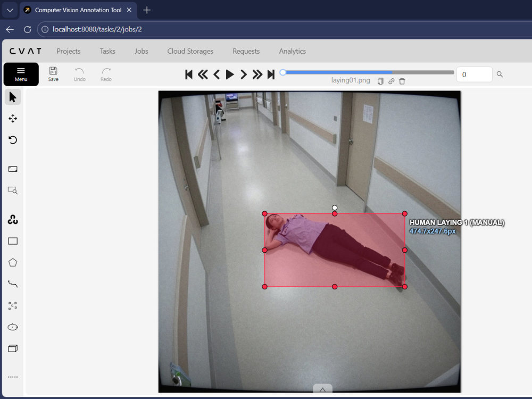Jump multiple frames backward

tap(203, 74)
